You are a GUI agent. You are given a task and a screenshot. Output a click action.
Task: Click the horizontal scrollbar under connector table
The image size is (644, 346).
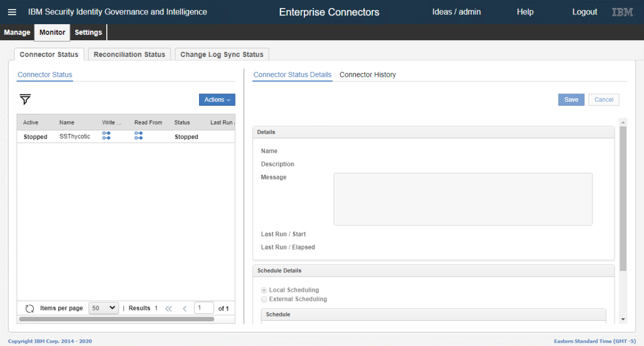pyautogui.click(x=116, y=319)
